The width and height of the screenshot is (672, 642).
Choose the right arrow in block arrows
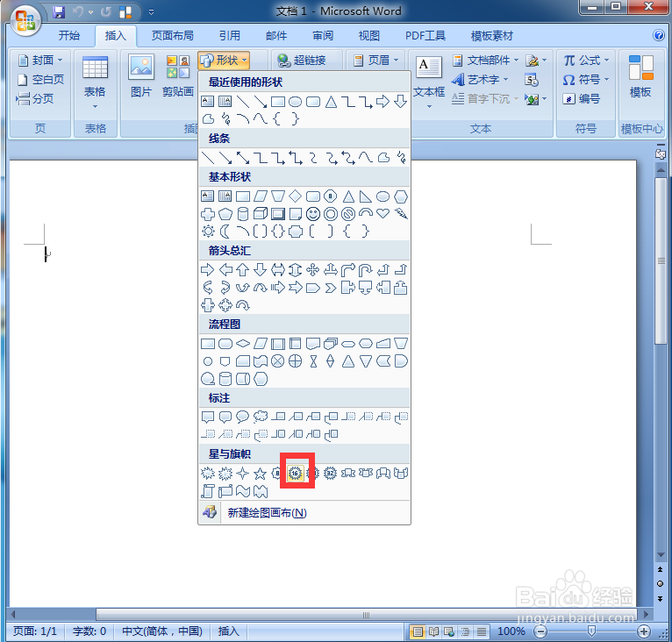tap(208, 270)
